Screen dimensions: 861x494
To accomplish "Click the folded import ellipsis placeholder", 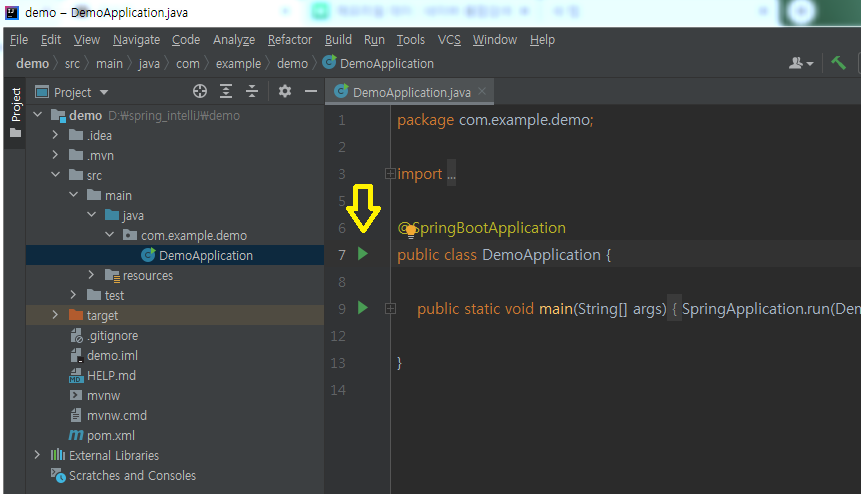I will coord(451,174).
